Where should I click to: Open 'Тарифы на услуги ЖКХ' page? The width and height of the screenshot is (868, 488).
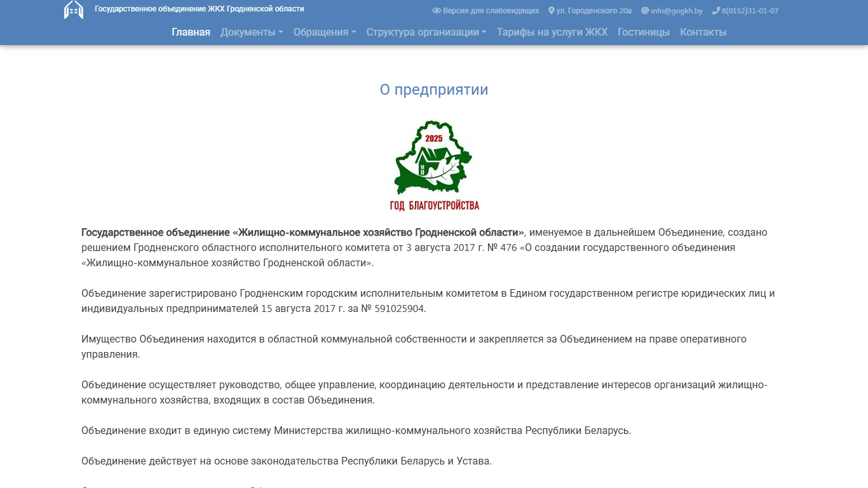click(552, 32)
